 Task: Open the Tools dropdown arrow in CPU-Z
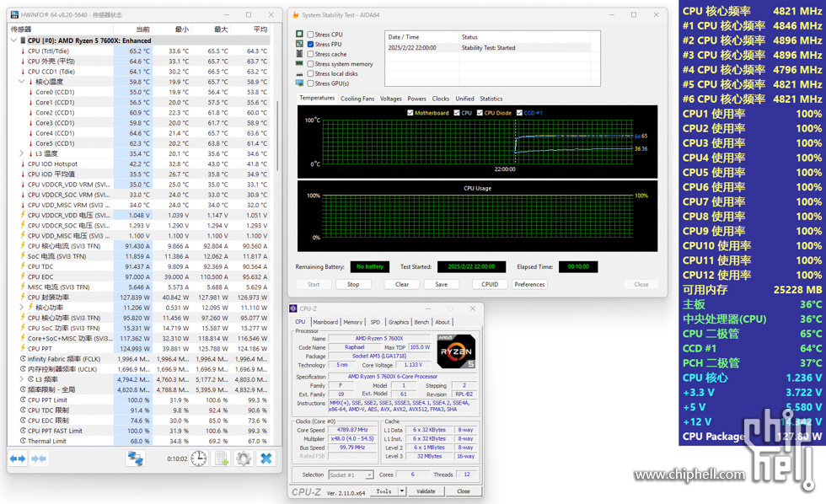pos(402,491)
